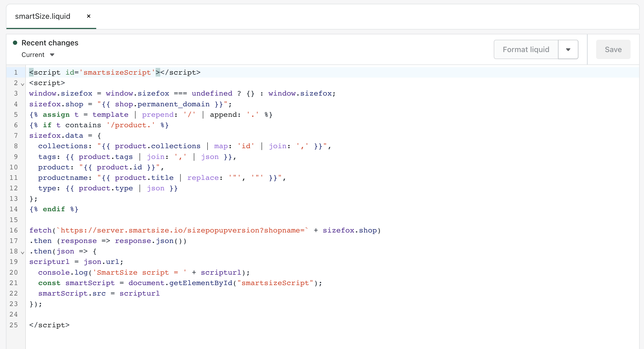This screenshot has height=349, width=644.
Task: Click console.log on line 20
Action: coord(63,272)
